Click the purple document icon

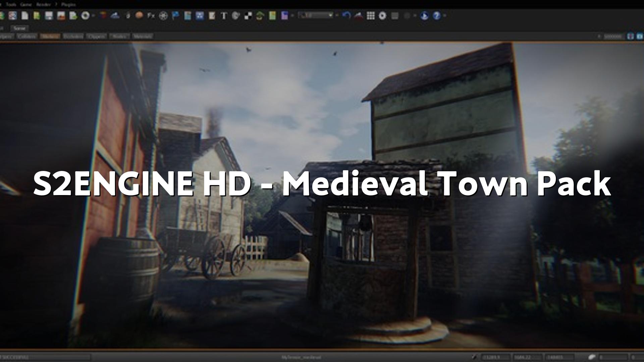(x=284, y=15)
